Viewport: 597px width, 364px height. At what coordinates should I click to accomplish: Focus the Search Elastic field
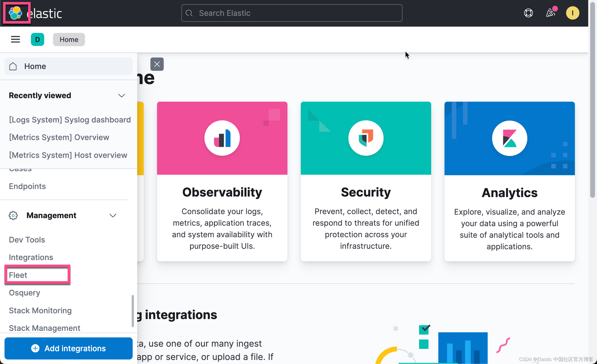pyautogui.click(x=291, y=13)
